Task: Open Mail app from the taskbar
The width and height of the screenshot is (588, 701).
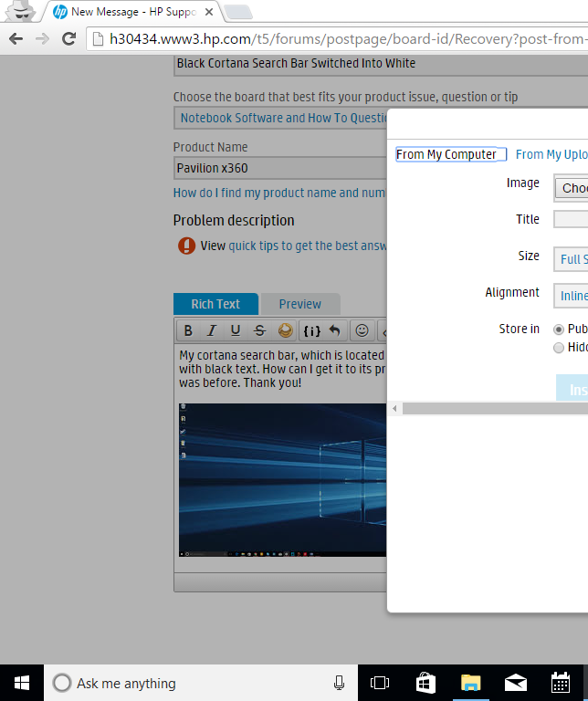Action: tap(516, 683)
